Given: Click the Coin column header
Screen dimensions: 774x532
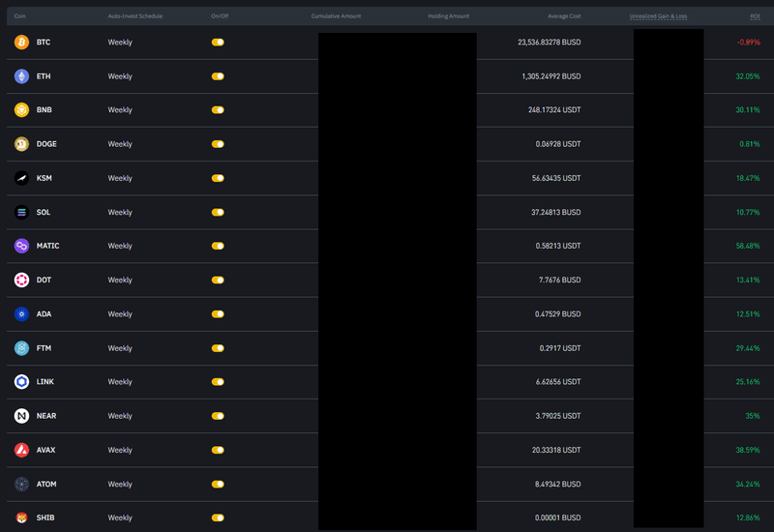Looking at the screenshot, I should click(19, 16).
